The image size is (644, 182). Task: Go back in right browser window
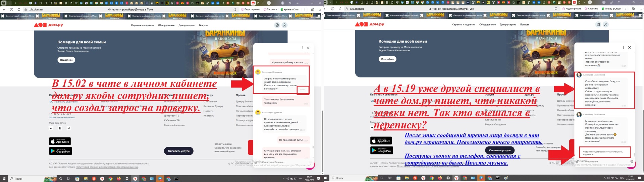click(325, 9)
